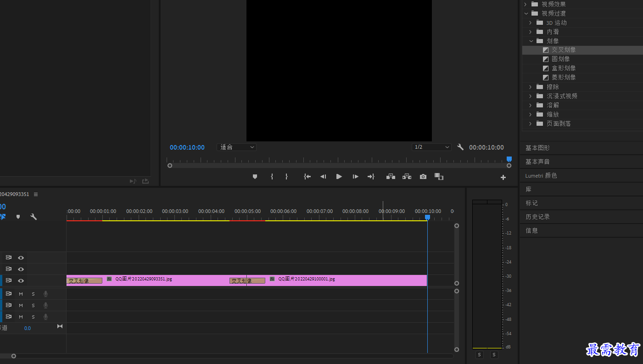
Task: Toggle sync lock on the topmost video track
Action: (x=8, y=258)
